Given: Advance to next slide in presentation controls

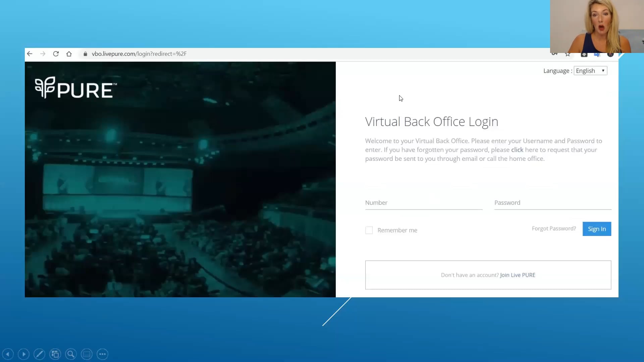Looking at the screenshot, I should coord(23,354).
